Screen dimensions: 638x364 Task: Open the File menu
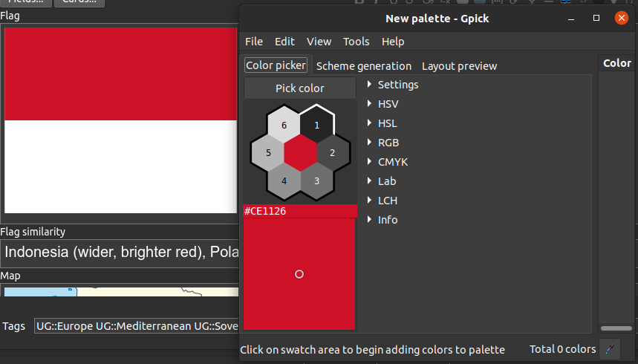tap(254, 41)
